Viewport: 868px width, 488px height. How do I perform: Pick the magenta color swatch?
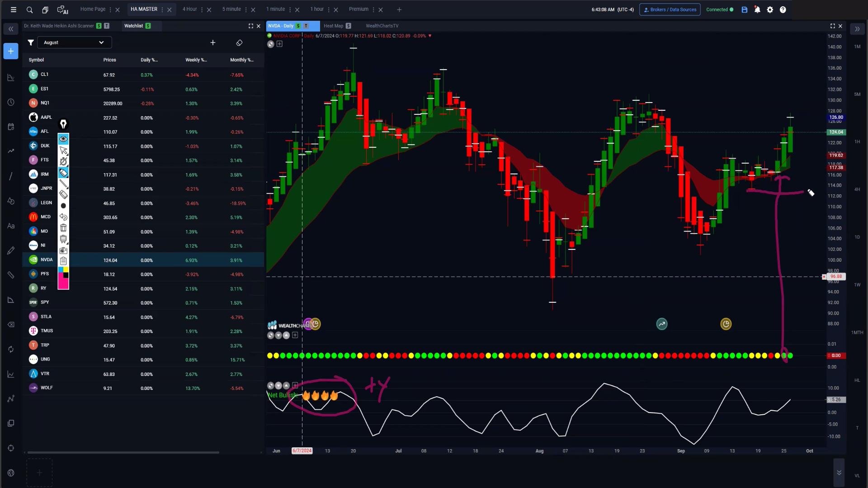point(63,284)
